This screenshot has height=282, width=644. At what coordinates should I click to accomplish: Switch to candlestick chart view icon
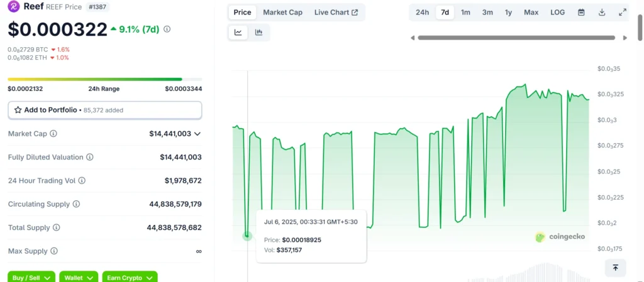(258, 33)
